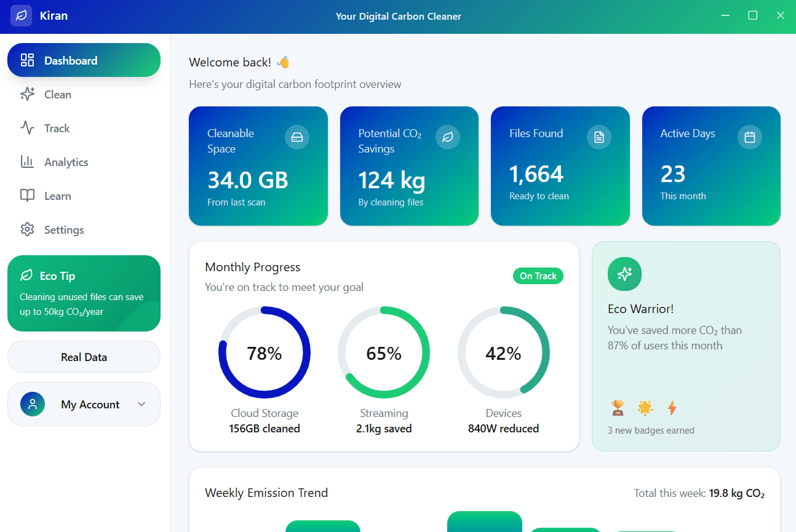
Task: Switch to the Clean section
Action: 59,94
